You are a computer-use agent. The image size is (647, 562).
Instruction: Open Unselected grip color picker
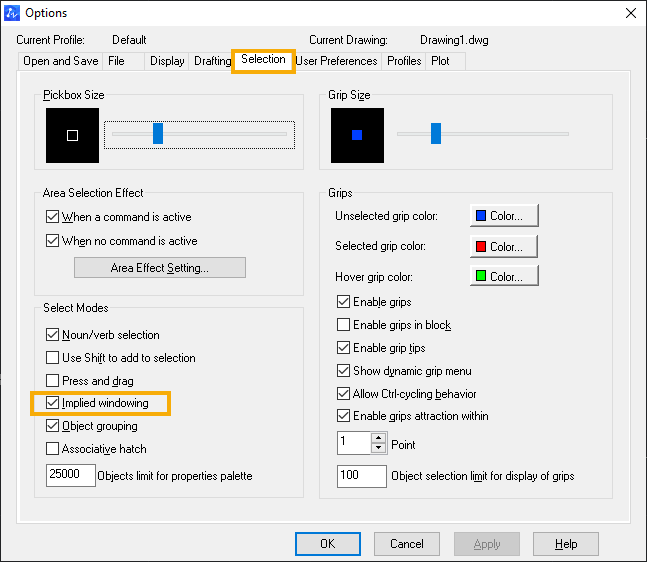click(504, 215)
